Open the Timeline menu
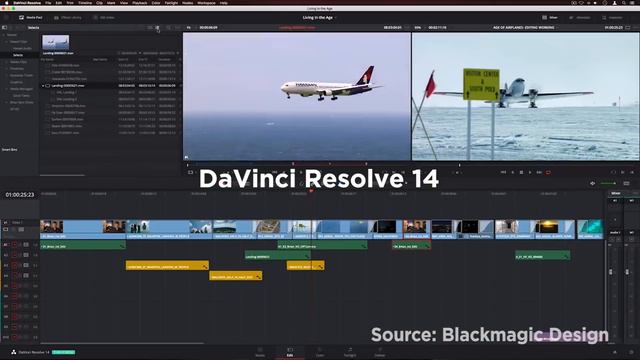 (85, 2)
